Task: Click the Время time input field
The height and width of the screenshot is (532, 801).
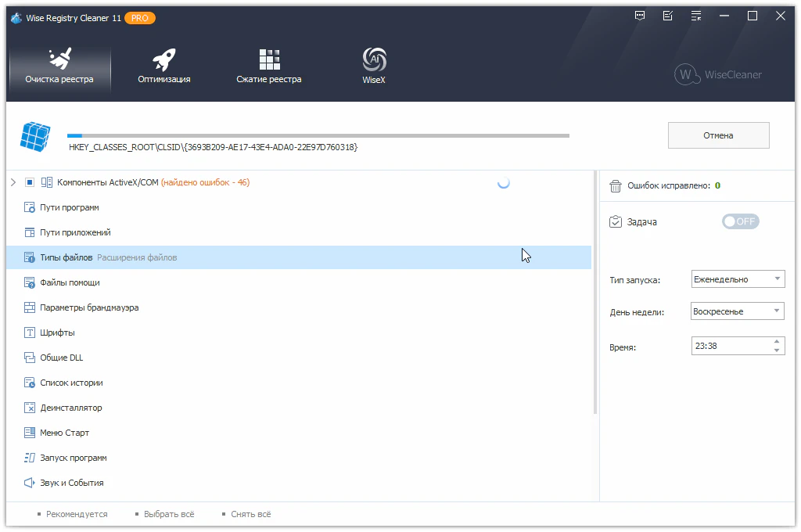Action: 731,346
